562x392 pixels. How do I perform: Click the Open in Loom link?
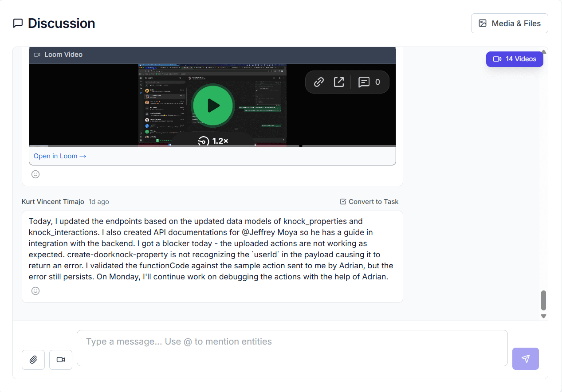coord(60,156)
